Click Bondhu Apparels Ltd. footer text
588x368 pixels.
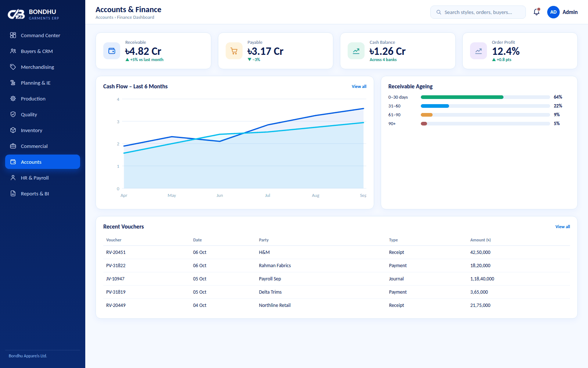[28, 356]
